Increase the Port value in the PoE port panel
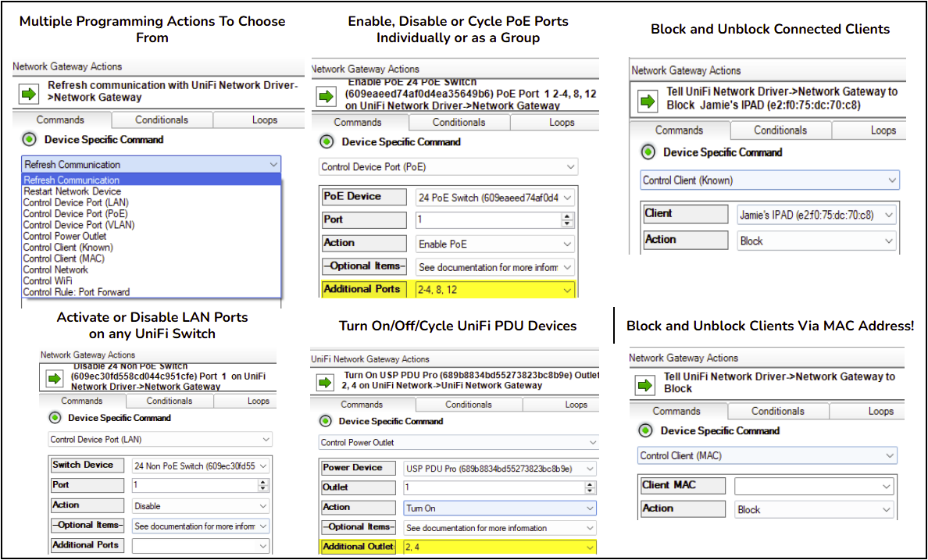Screen dimensions: 928x560 [568, 216]
